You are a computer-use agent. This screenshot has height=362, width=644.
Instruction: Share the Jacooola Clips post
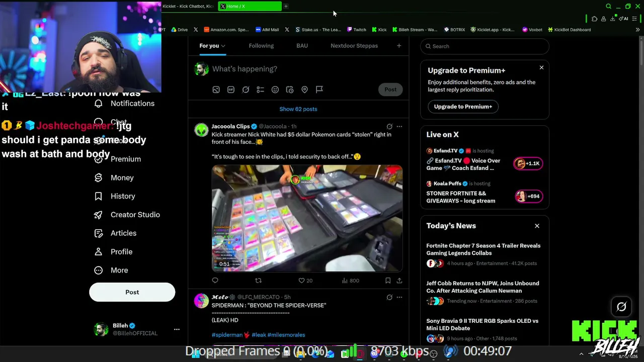pyautogui.click(x=399, y=281)
